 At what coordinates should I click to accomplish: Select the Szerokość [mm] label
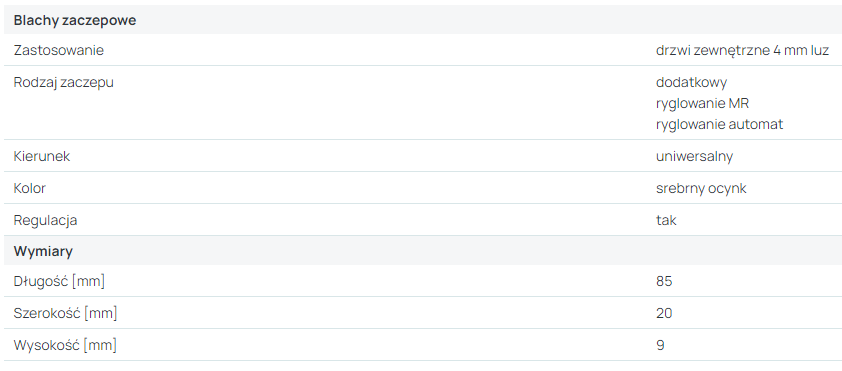tap(65, 313)
